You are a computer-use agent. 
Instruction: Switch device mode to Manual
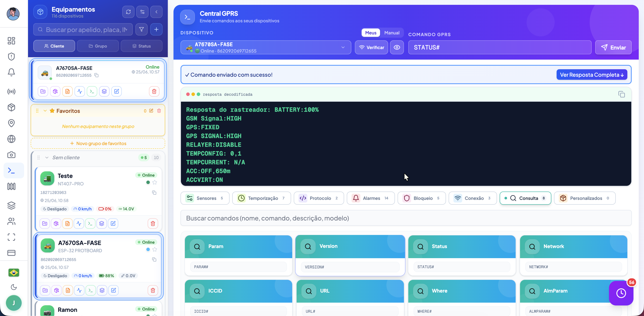(x=392, y=33)
